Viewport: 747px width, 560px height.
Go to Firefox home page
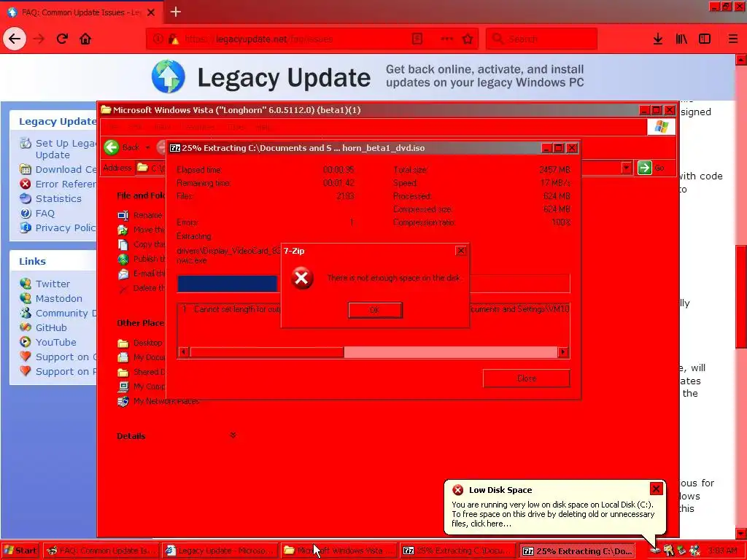click(85, 39)
